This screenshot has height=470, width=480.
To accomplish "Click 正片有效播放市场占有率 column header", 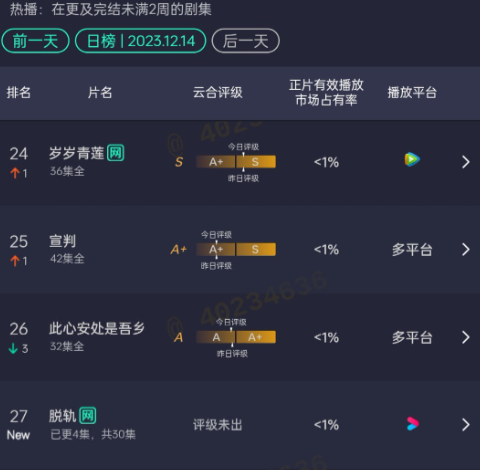I will pyautogui.click(x=326, y=92).
